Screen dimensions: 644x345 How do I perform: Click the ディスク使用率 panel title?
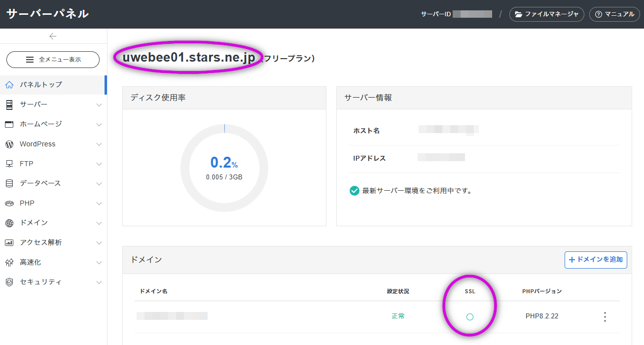(158, 98)
